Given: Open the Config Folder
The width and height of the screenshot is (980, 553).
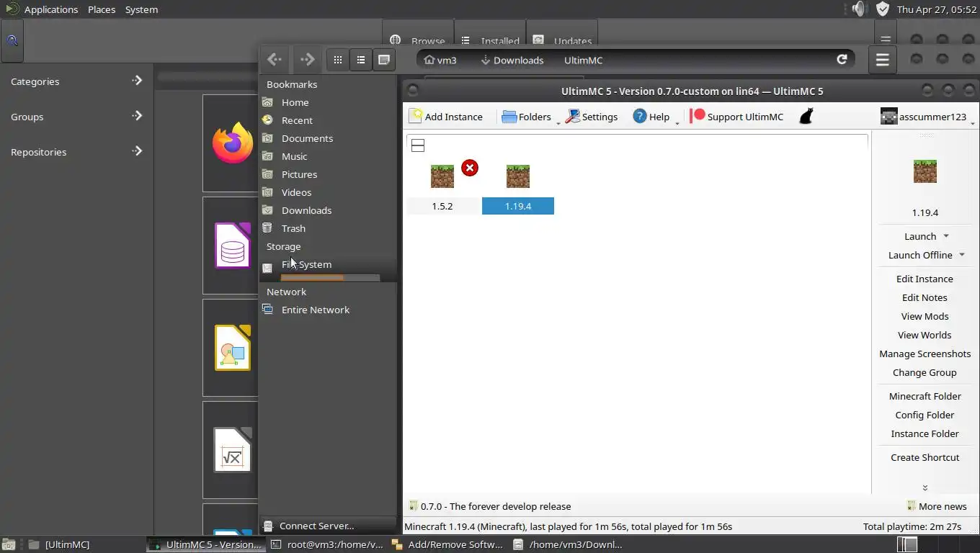Looking at the screenshot, I should [x=925, y=415].
